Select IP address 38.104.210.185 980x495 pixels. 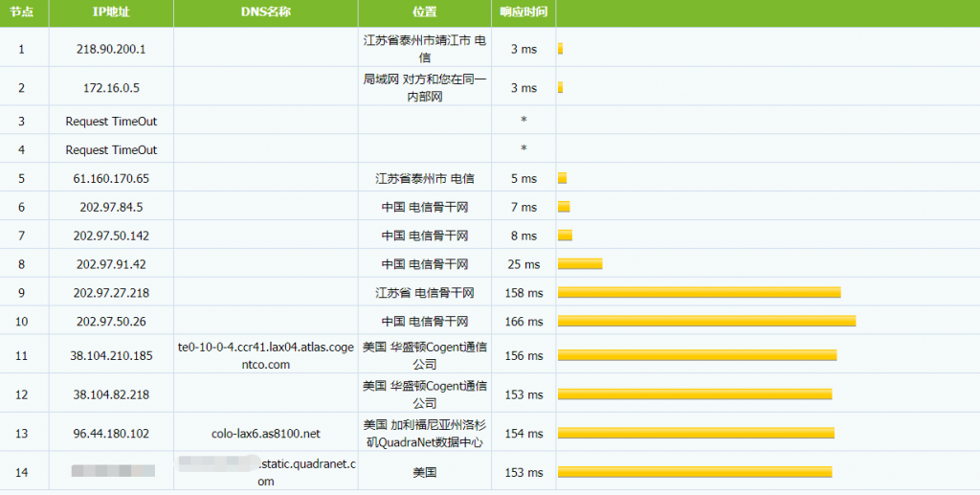coord(111,355)
